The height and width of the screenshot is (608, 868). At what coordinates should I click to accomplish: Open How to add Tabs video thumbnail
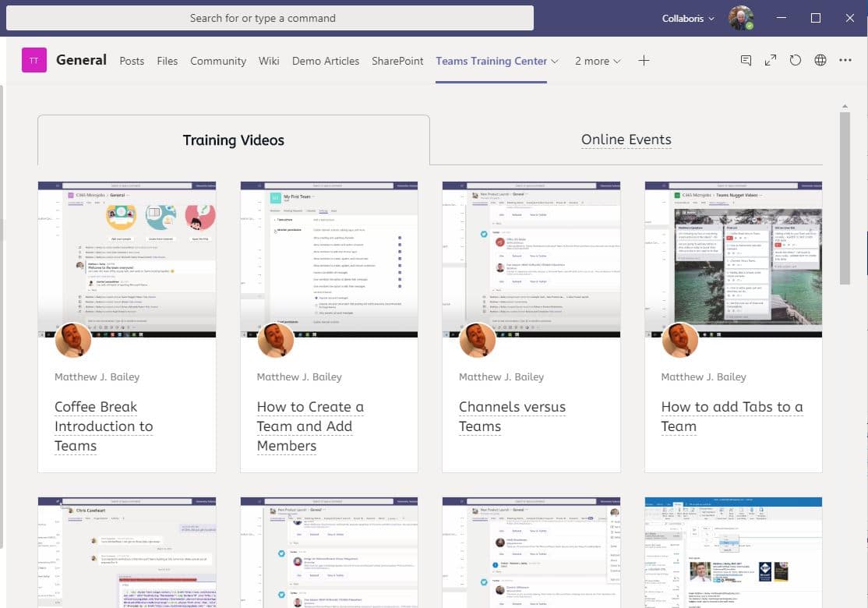click(x=733, y=259)
